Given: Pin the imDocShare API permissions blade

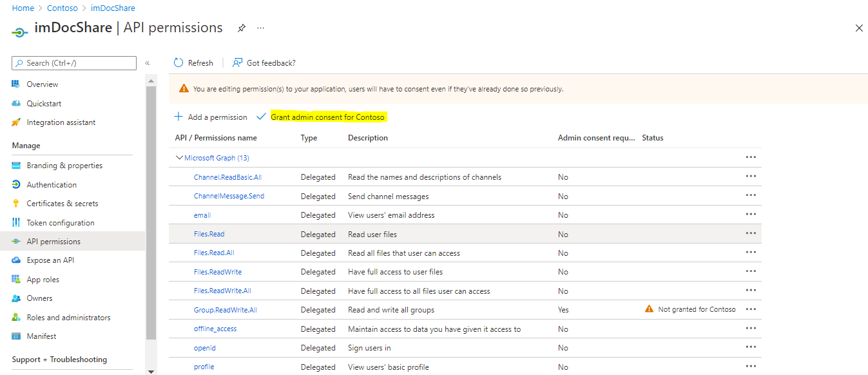Looking at the screenshot, I should 242,28.
